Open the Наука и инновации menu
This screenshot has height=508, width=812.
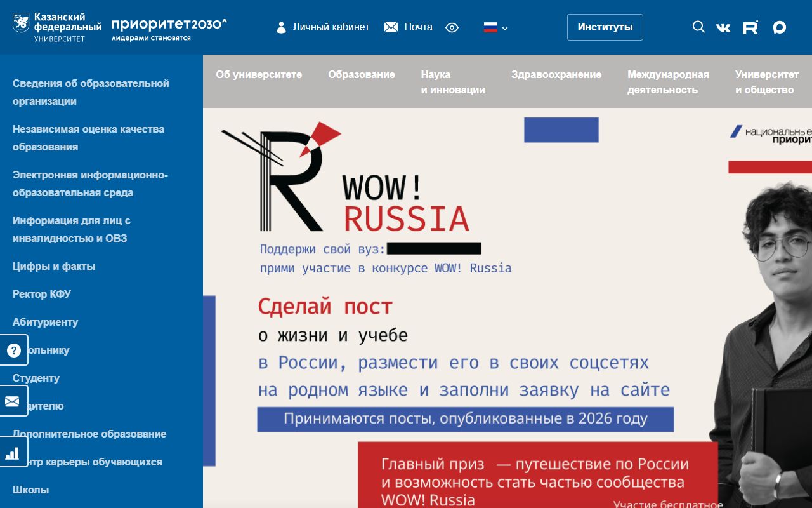pos(453,82)
